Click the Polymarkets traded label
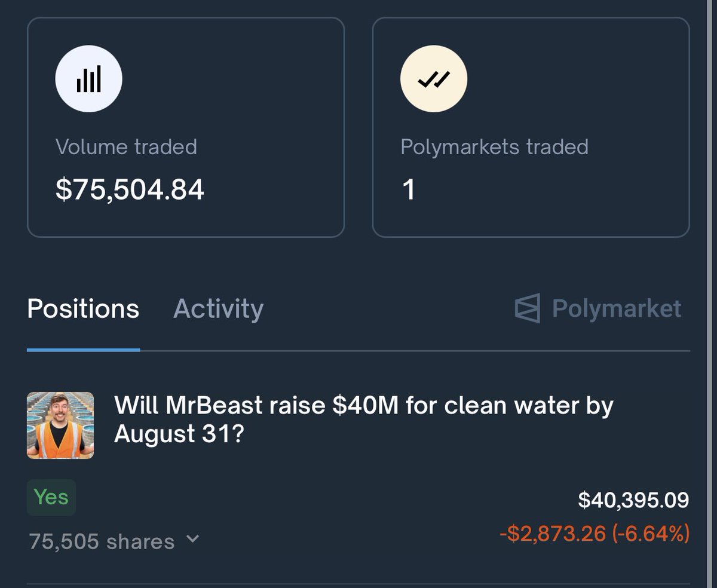Image resolution: width=717 pixels, height=588 pixels. (x=494, y=147)
